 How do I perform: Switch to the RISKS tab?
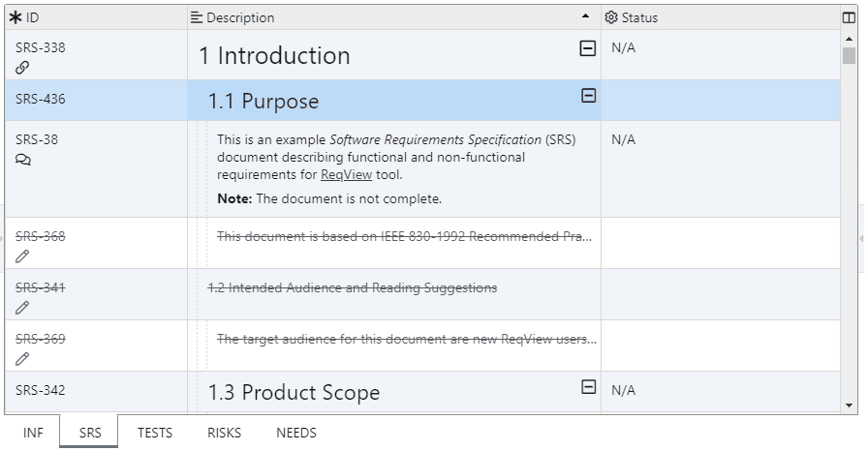(x=224, y=433)
